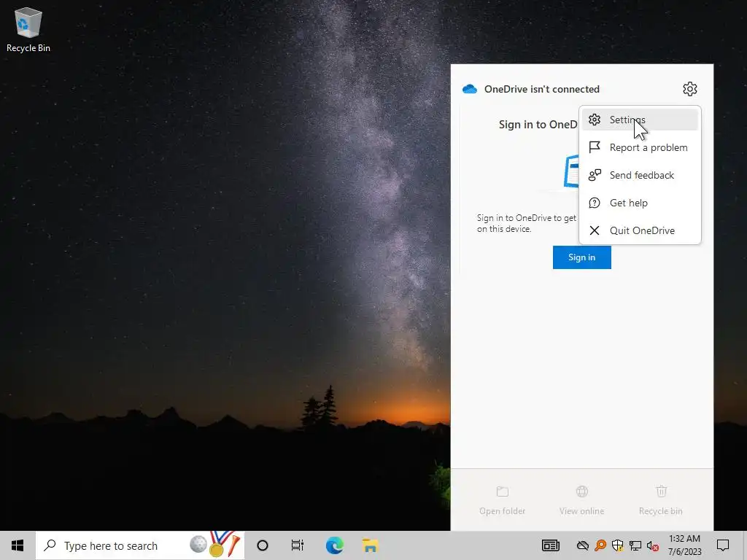Viewport: 747px width, 560px height.
Task: Click Recycle bin in the OneDrive flyout
Action: click(x=661, y=500)
